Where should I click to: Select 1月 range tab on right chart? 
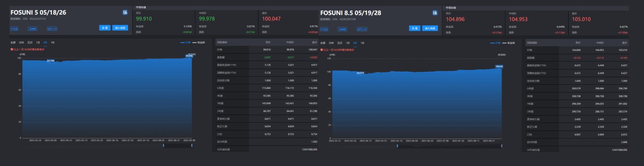coord(348,43)
